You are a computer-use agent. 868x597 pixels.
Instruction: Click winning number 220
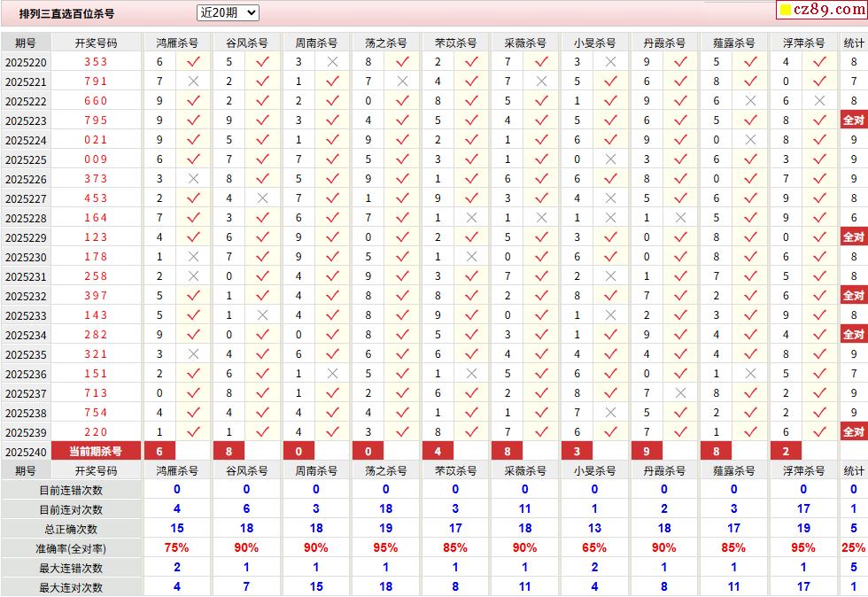pyautogui.click(x=96, y=432)
